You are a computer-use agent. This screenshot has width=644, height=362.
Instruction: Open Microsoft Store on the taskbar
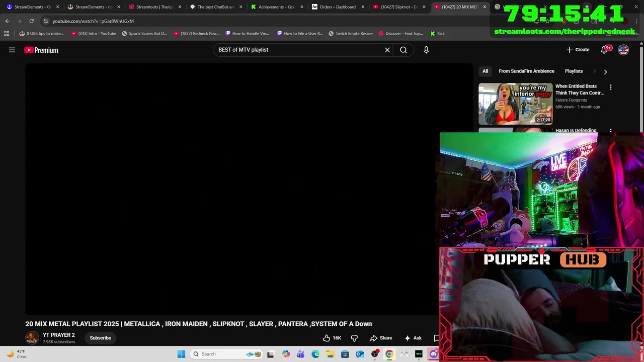click(345, 354)
